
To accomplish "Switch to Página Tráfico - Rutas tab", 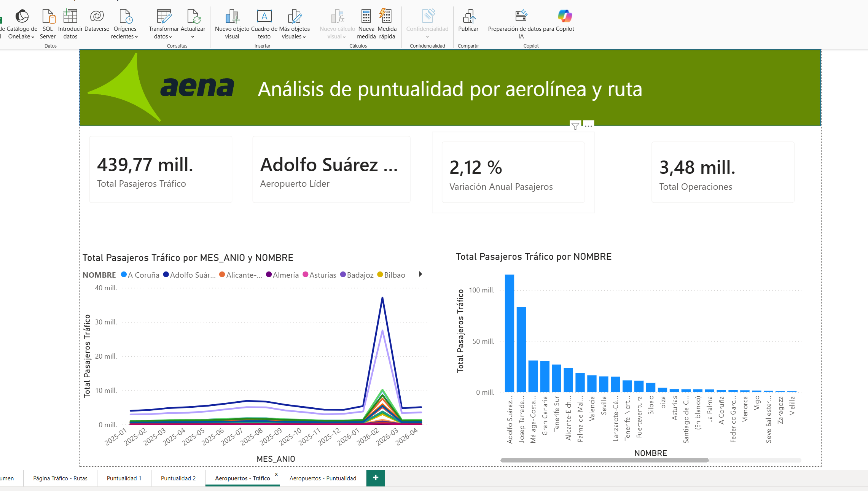I will pyautogui.click(x=60, y=478).
